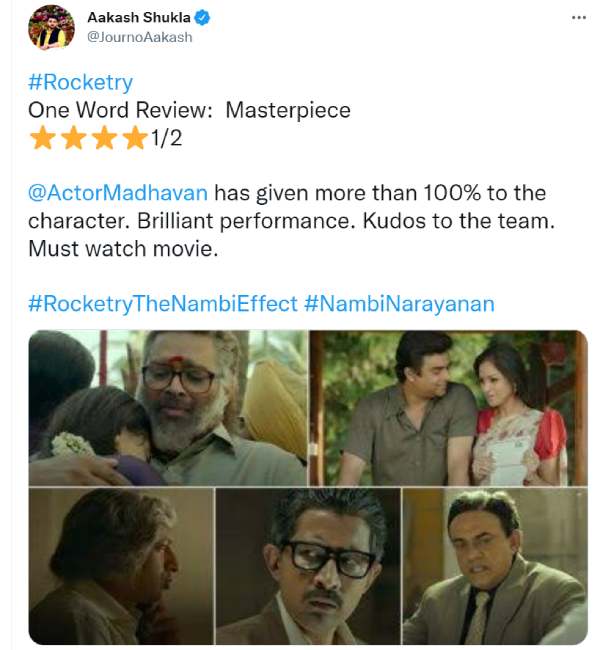
Task: Open the three-dot more options menu
Action: tap(578, 17)
